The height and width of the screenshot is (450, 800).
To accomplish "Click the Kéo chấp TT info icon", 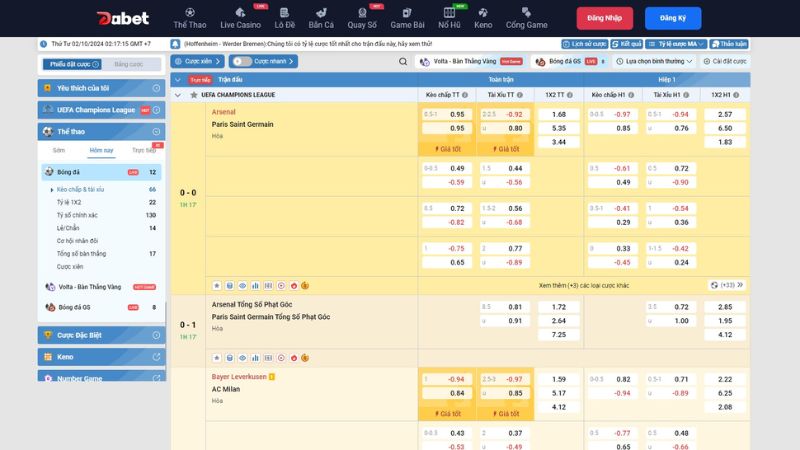I will tap(467, 94).
